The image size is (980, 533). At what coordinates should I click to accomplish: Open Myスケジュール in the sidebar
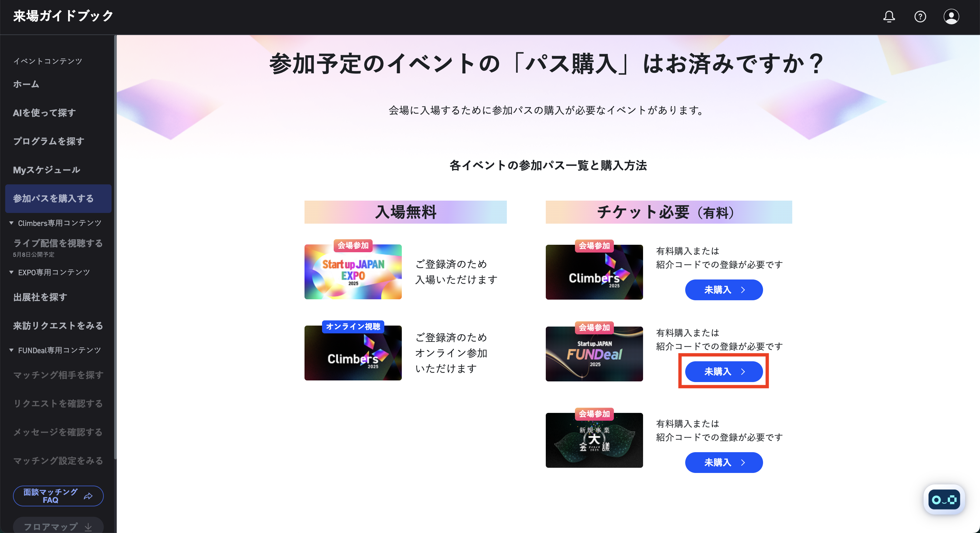(x=46, y=170)
